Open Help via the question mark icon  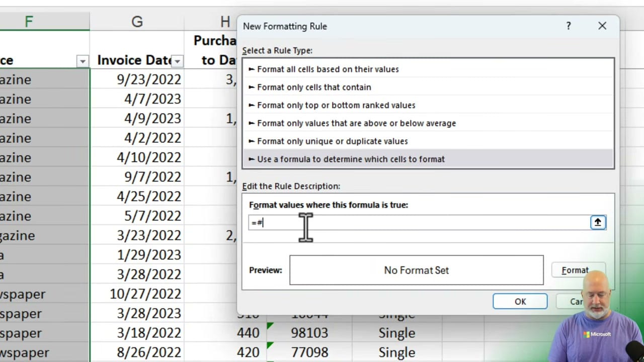pyautogui.click(x=568, y=26)
